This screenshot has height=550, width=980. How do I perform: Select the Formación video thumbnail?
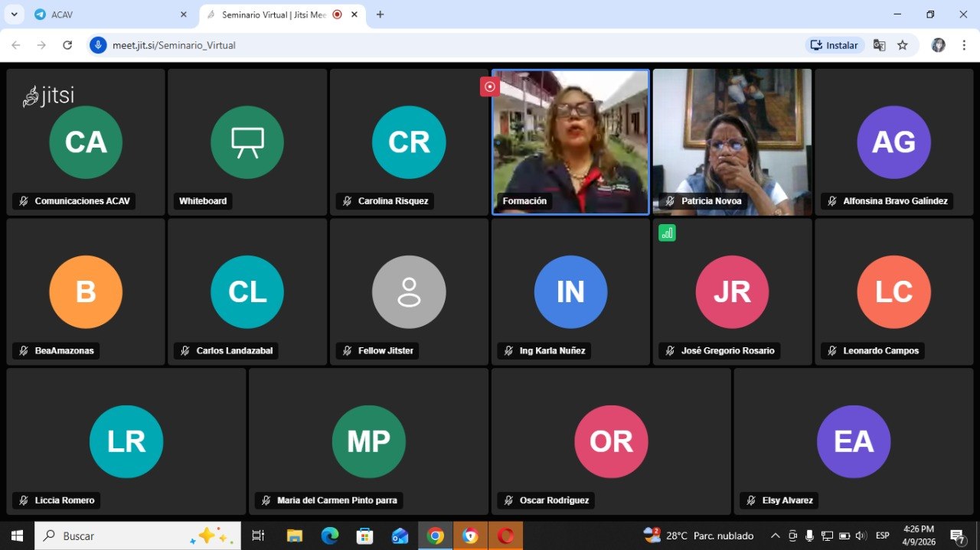[x=570, y=142]
